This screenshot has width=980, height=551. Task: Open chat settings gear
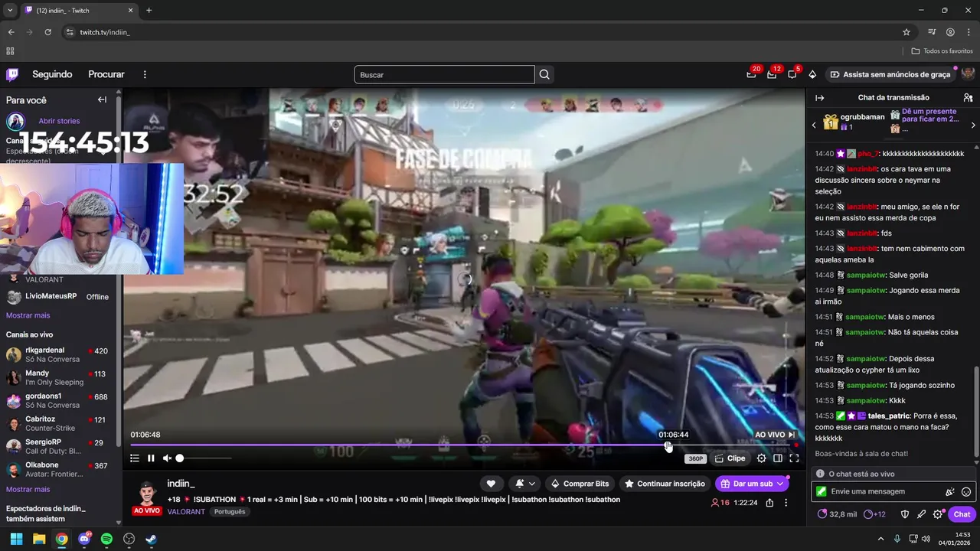(938, 514)
